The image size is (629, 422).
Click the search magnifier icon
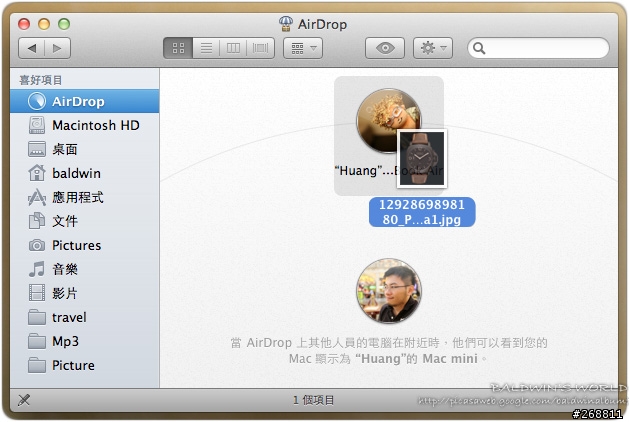click(479, 49)
